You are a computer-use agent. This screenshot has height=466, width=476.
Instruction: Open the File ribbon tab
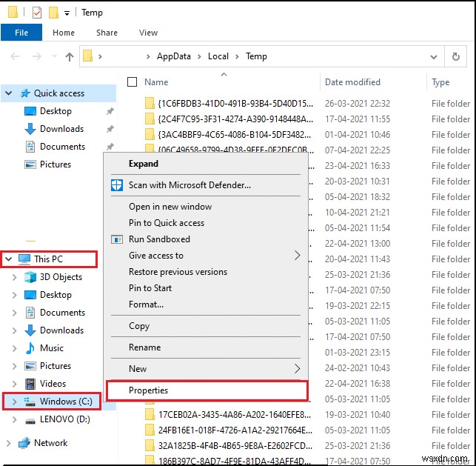pos(21,33)
